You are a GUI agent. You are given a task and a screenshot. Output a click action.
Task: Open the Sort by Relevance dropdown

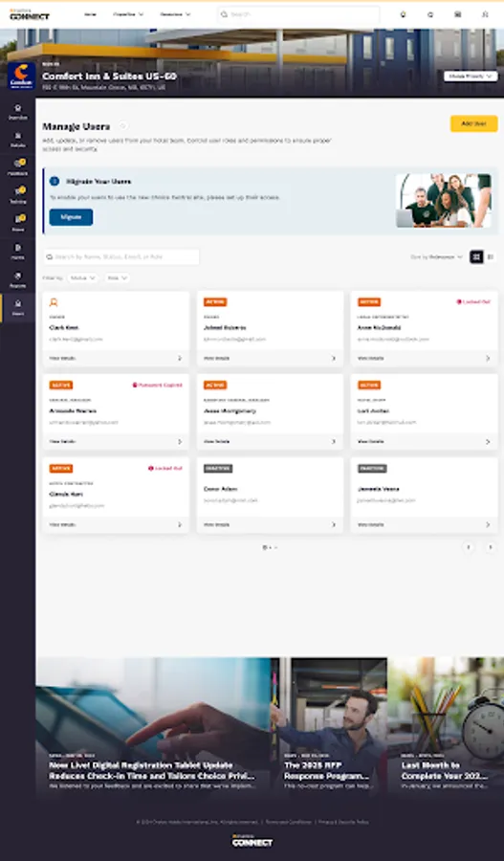click(x=436, y=256)
